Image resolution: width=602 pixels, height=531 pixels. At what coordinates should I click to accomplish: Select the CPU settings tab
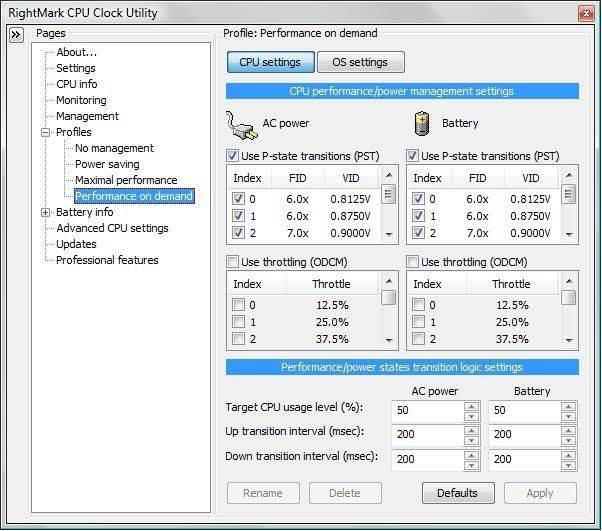[x=270, y=62]
